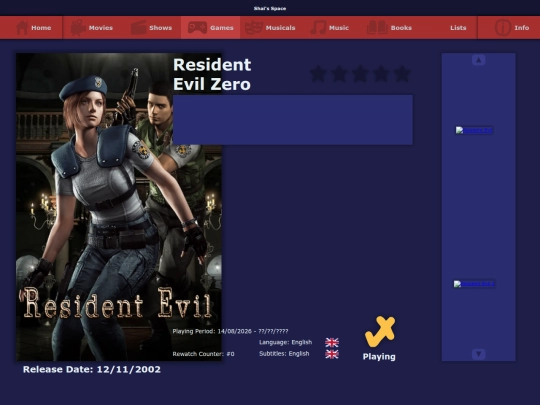Go to the Home page
540x405 pixels.
point(34,28)
